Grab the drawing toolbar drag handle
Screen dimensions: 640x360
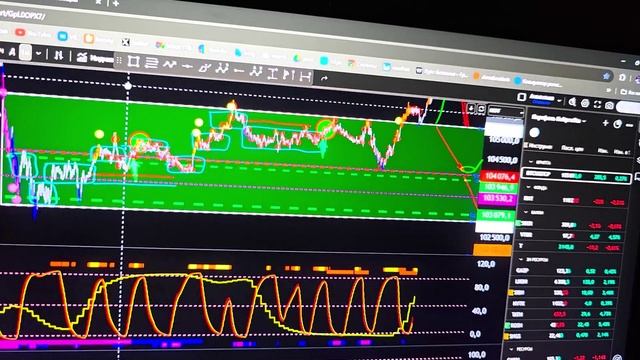[119, 60]
